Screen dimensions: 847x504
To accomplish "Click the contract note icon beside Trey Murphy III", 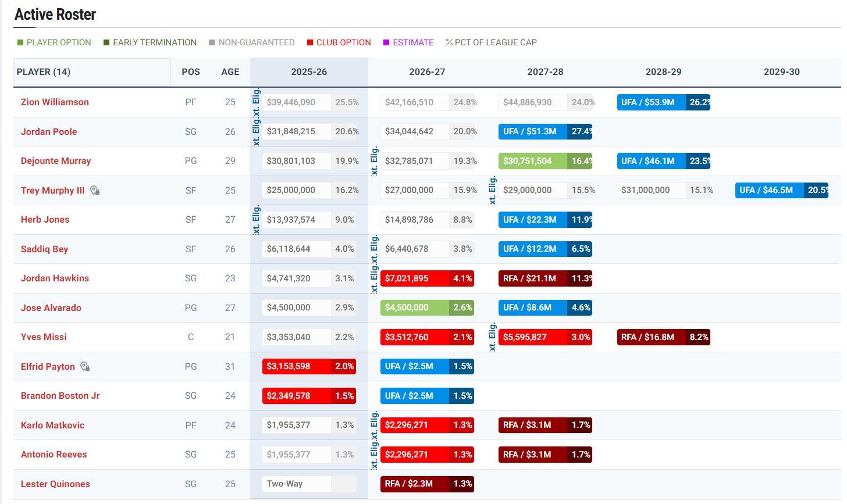I will (95, 191).
